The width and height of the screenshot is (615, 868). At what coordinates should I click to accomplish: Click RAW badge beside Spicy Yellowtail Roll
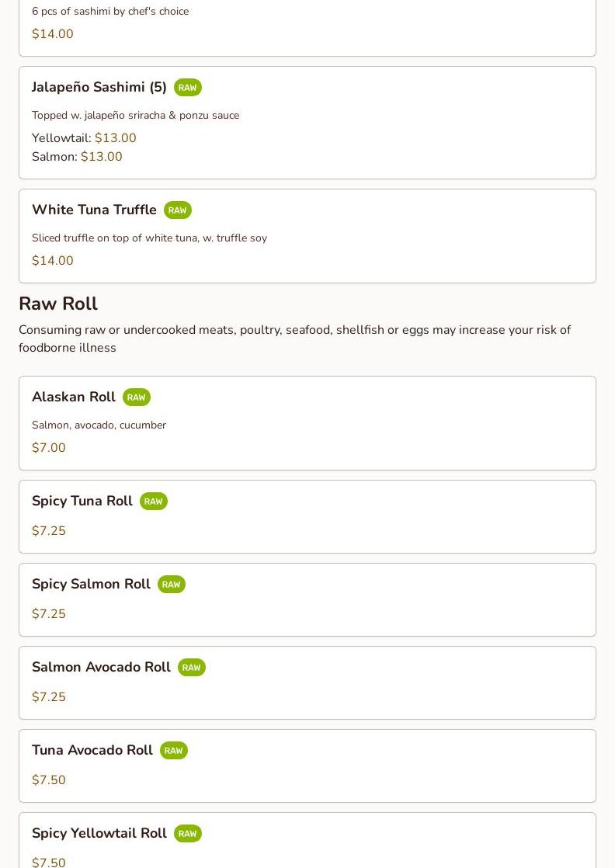click(x=187, y=834)
